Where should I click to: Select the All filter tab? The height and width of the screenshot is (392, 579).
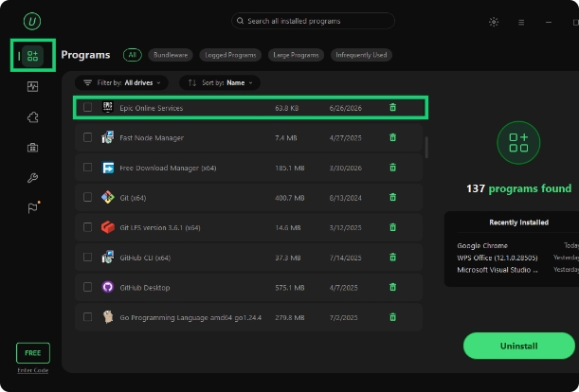tap(133, 55)
